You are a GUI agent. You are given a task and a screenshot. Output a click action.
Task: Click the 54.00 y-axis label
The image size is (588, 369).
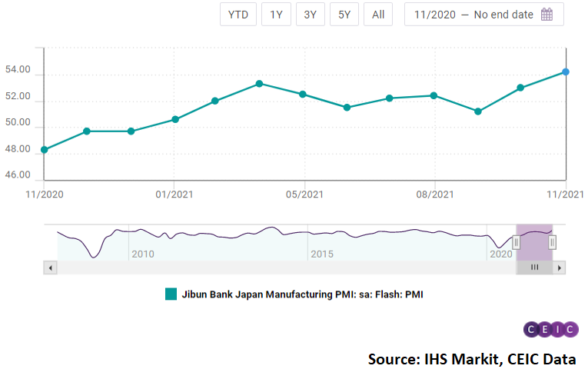coord(18,69)
